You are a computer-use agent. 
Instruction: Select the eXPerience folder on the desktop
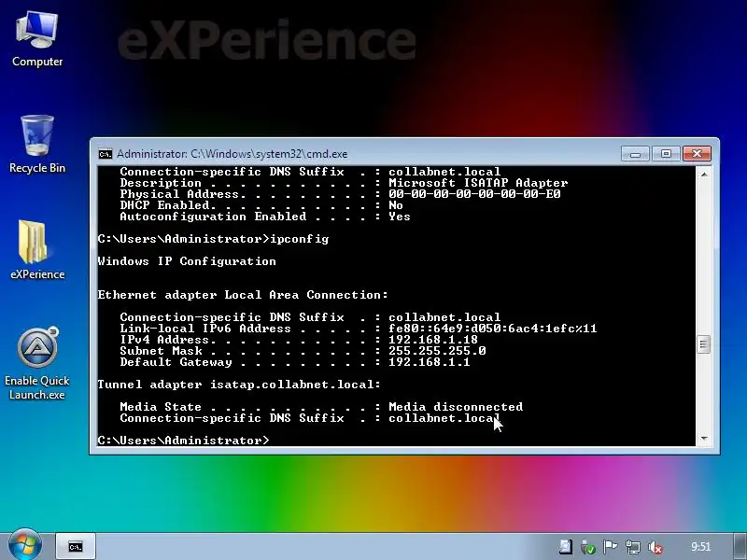(37, 249)
